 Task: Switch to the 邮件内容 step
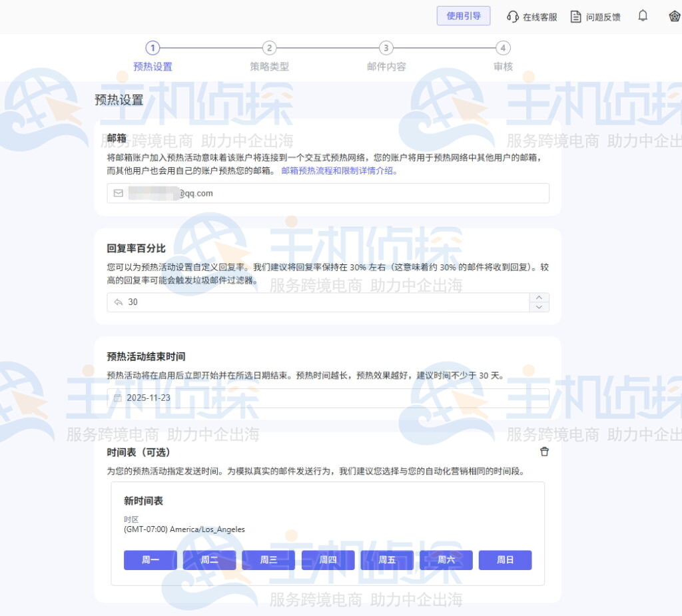click(x=386, y=48)
